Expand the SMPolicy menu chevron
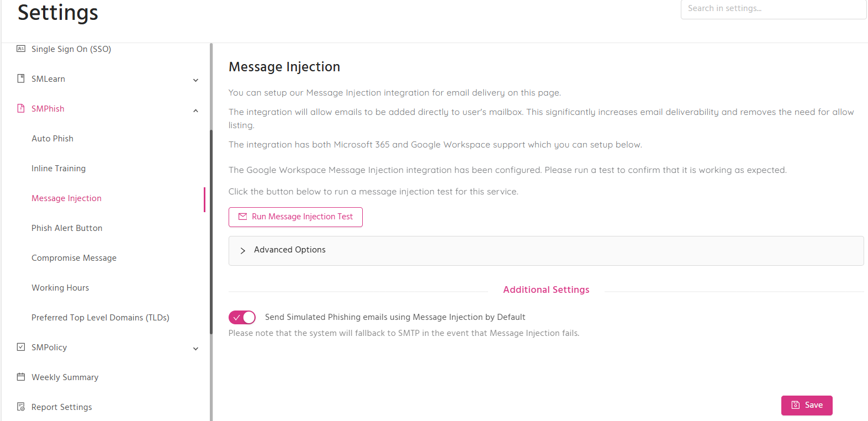Viewport: 868px width, 421px height. click(x=195, y=349)
